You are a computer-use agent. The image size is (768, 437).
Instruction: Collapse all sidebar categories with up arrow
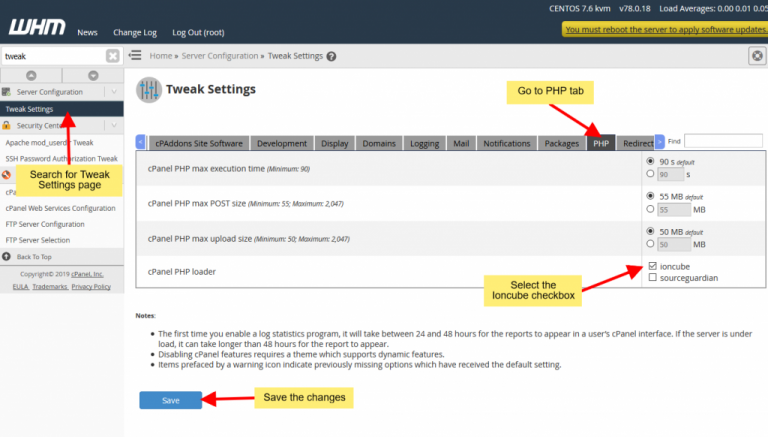(x=31, y=75)
